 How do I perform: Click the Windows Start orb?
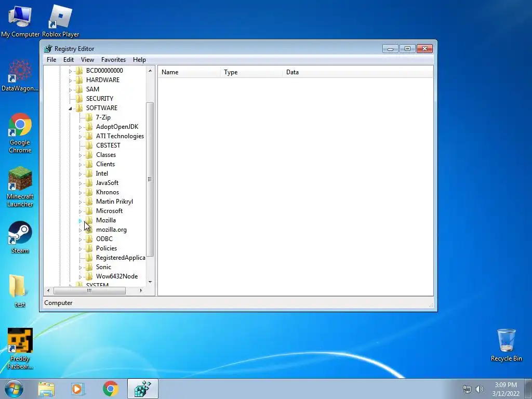(14, 389)
